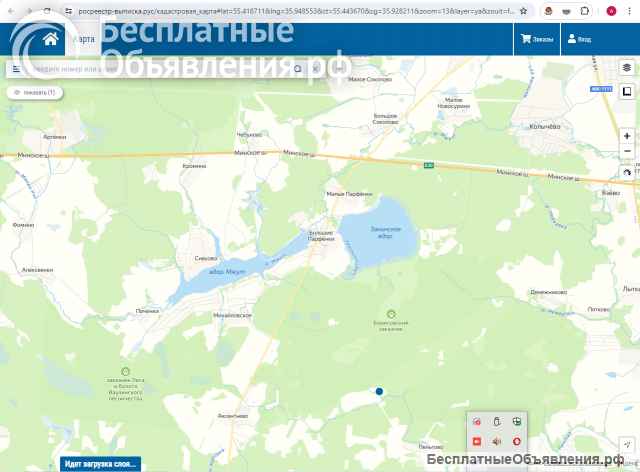Bookmark this page with star icon
This screenshot has width=640, height=472.
(x=523, y=11)
